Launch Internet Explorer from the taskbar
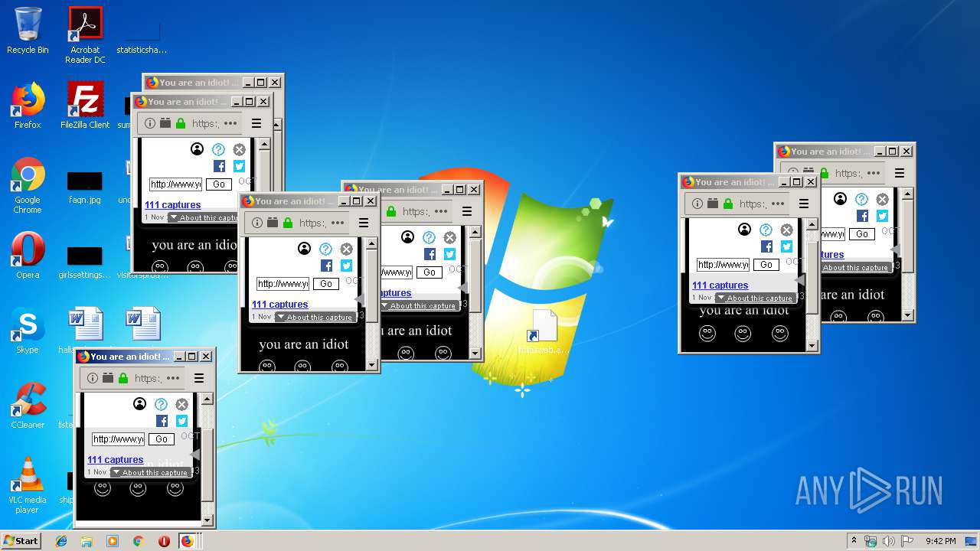 tap(61, 541)
